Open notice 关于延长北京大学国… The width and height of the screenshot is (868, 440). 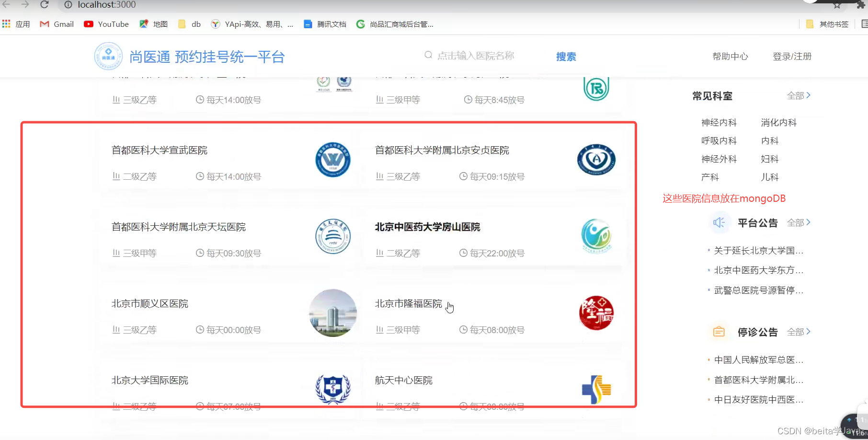(x=759, y=251)
